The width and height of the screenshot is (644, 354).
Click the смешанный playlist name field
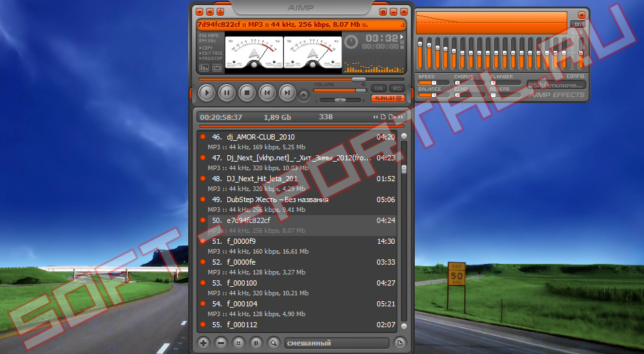[337, 343]
